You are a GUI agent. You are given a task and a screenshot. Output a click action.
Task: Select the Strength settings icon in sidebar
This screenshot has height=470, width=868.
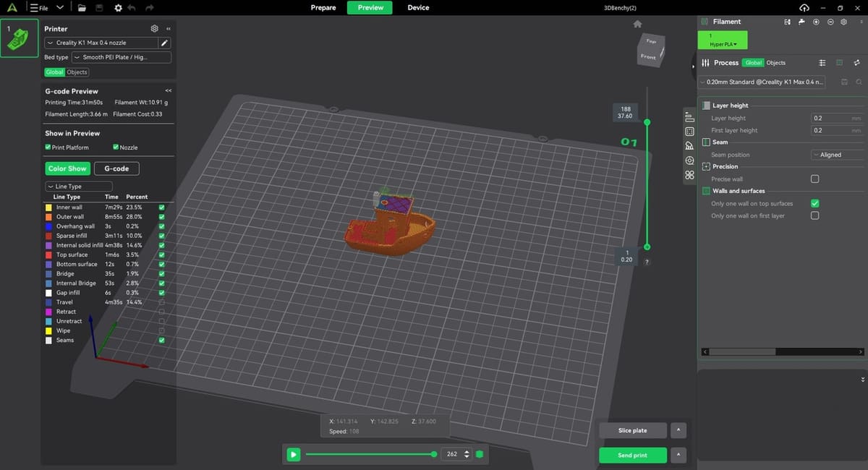pos(689,132)
